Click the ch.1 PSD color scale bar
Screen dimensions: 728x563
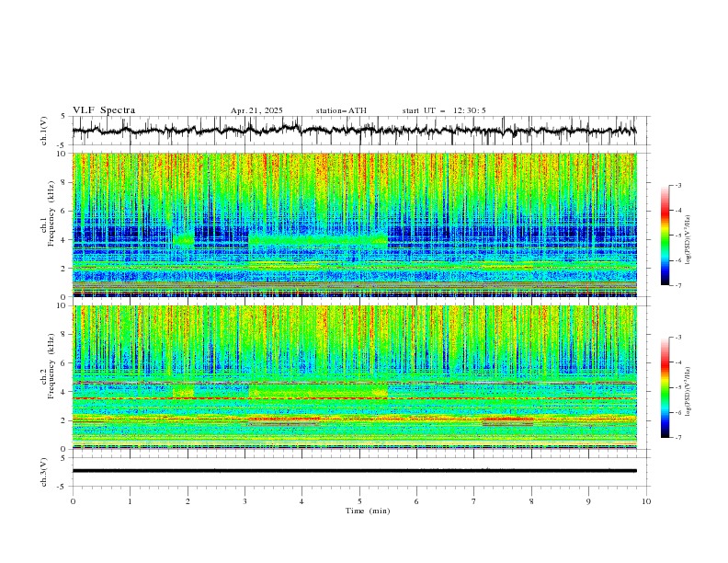(665, 236)
